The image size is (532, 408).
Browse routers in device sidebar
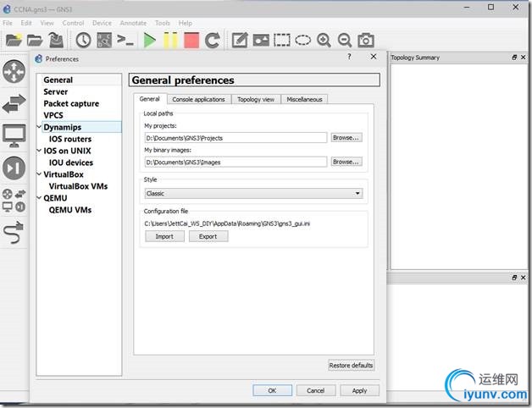coord(14,72)
